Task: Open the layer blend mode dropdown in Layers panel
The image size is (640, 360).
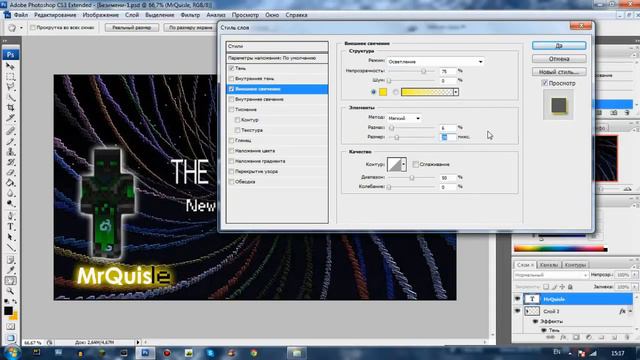Action: point(551,275)
